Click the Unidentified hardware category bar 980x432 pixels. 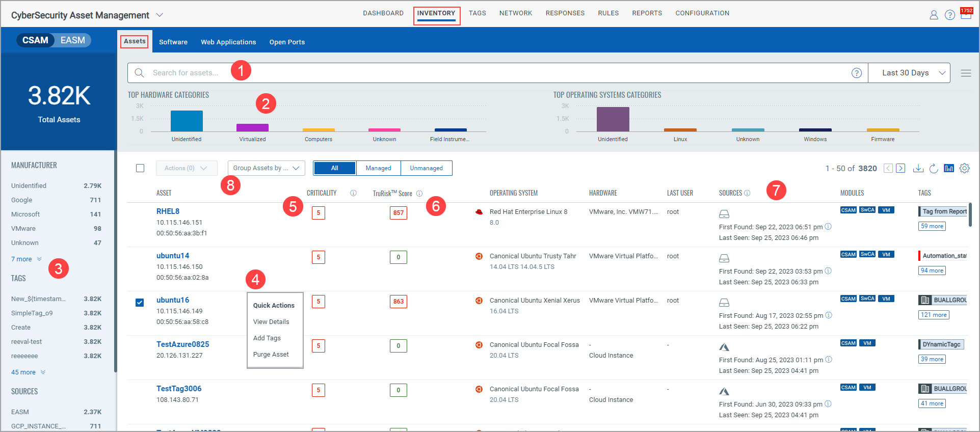click(x=187, y=121)
